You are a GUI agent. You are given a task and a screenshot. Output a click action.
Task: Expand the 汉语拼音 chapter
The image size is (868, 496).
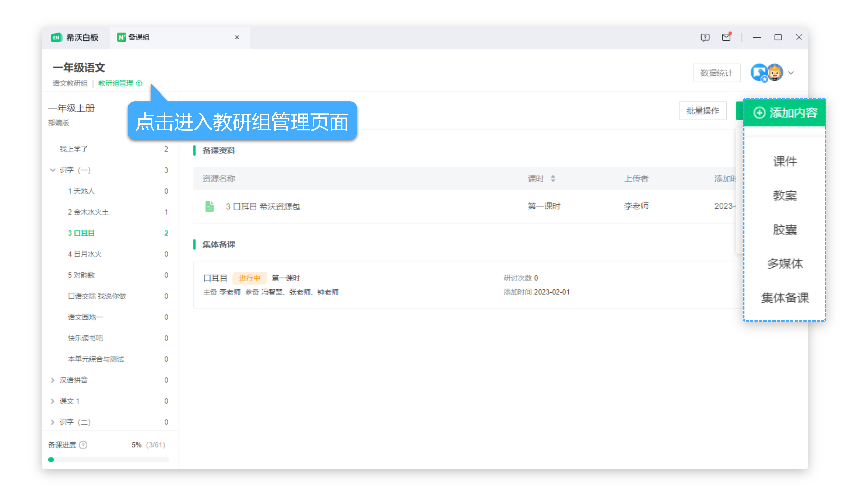point(53,380)
